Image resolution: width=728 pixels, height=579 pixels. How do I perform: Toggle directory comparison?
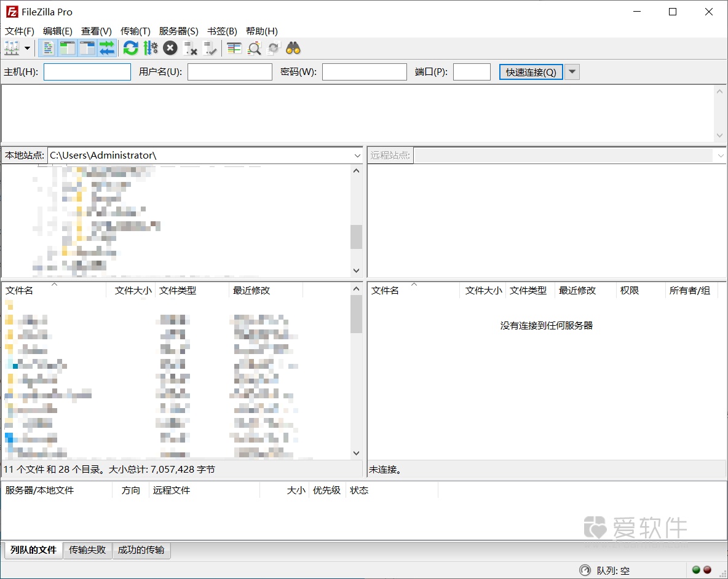(x=254, y=48)
